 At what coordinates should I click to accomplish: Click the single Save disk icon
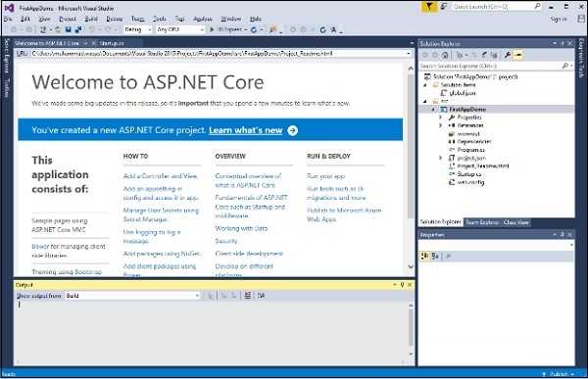68,29
